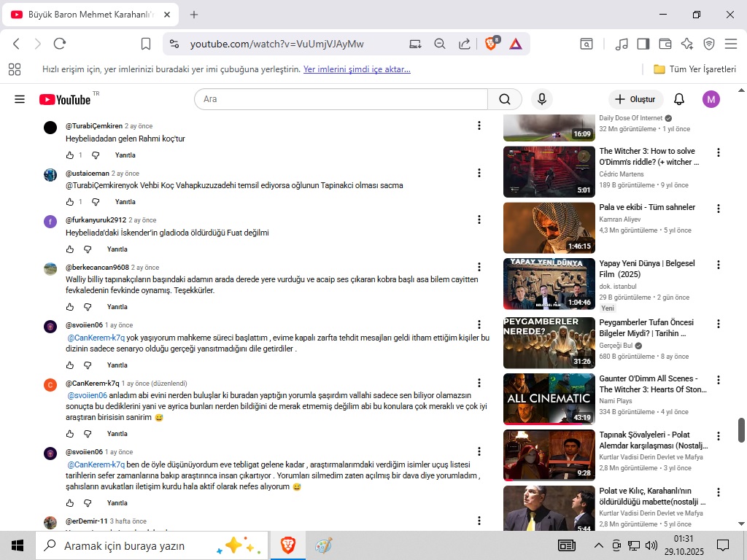This screenshot has height=560, width=747.
Task: Open Brave Wallet icon
Action: click(x=665, y=44)
